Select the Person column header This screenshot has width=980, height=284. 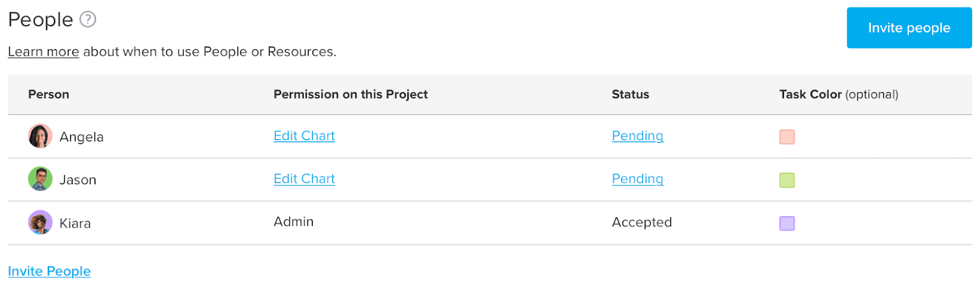coord(48,94)
